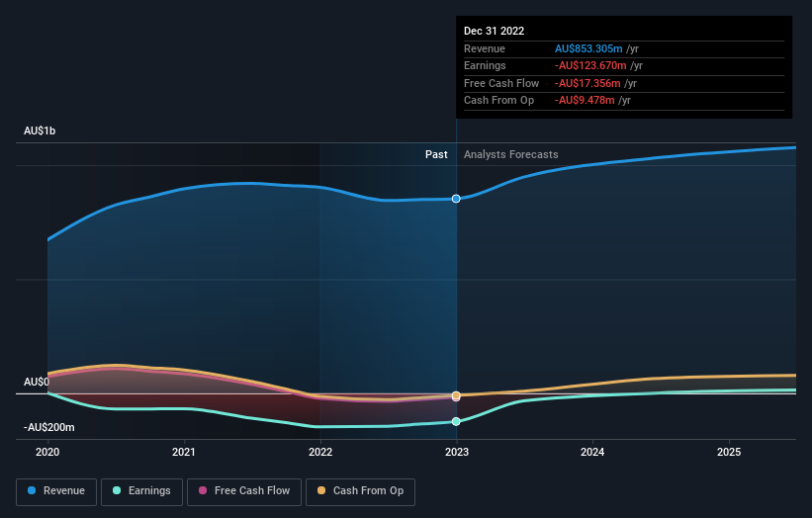This screenshot has height=518, width=812.
Task: Select the Cash From Op data point at 2023
Action: coord(456,395)
